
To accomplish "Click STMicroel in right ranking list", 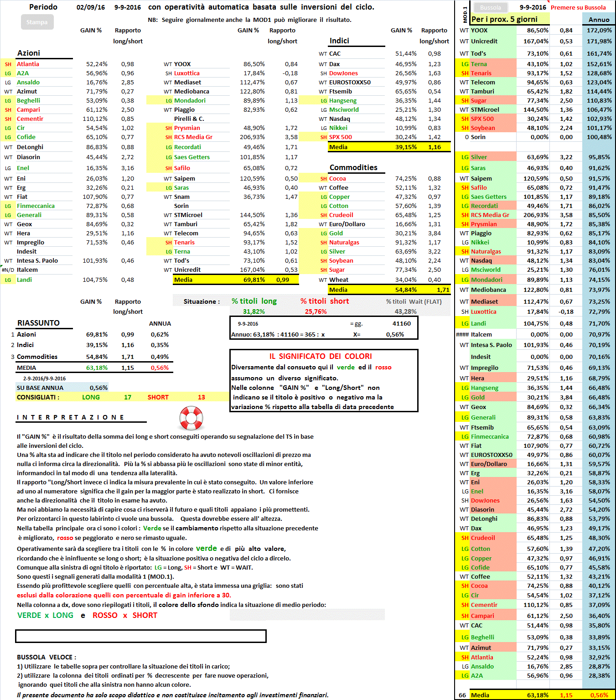I will (485, 109).
